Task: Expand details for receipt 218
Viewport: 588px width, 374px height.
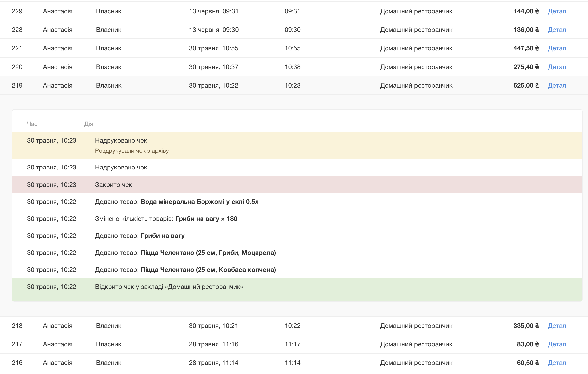Action: (x=557, y=326)
